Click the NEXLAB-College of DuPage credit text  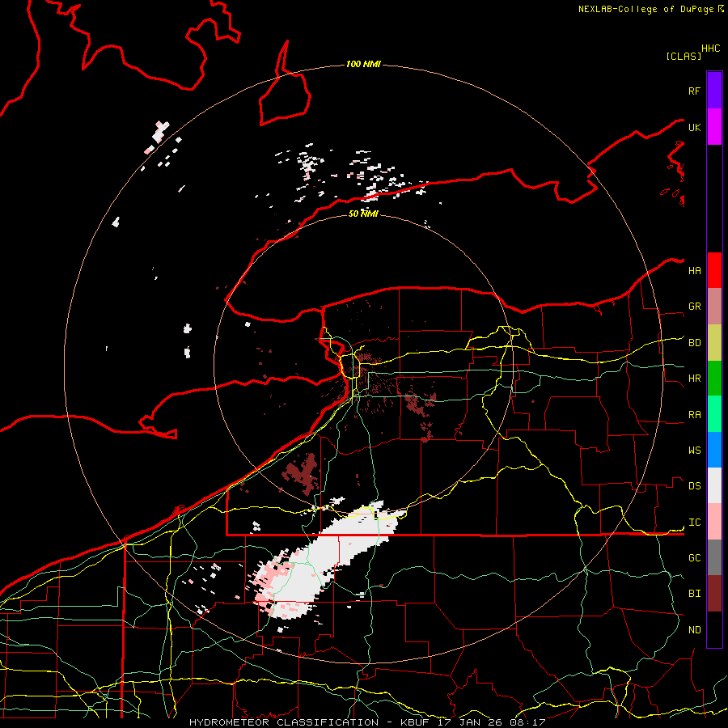pos(645,9)
